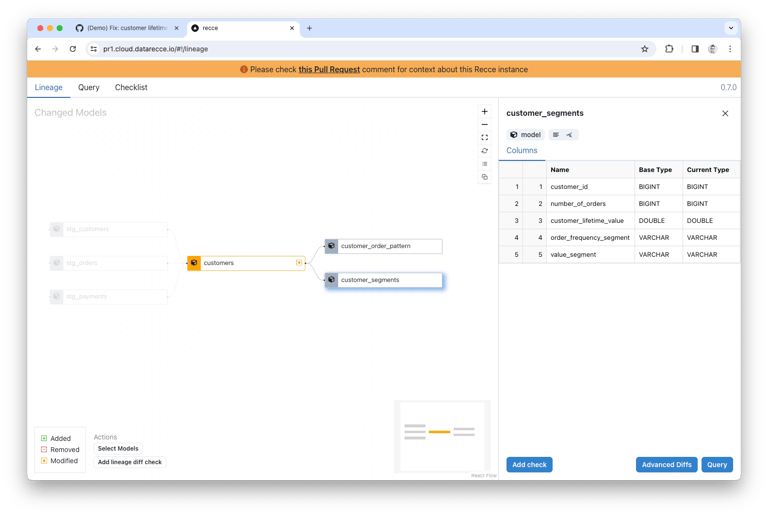Click the copy icon in graph controls
Viewport: 768px width, 516px height.
(484, 177)
